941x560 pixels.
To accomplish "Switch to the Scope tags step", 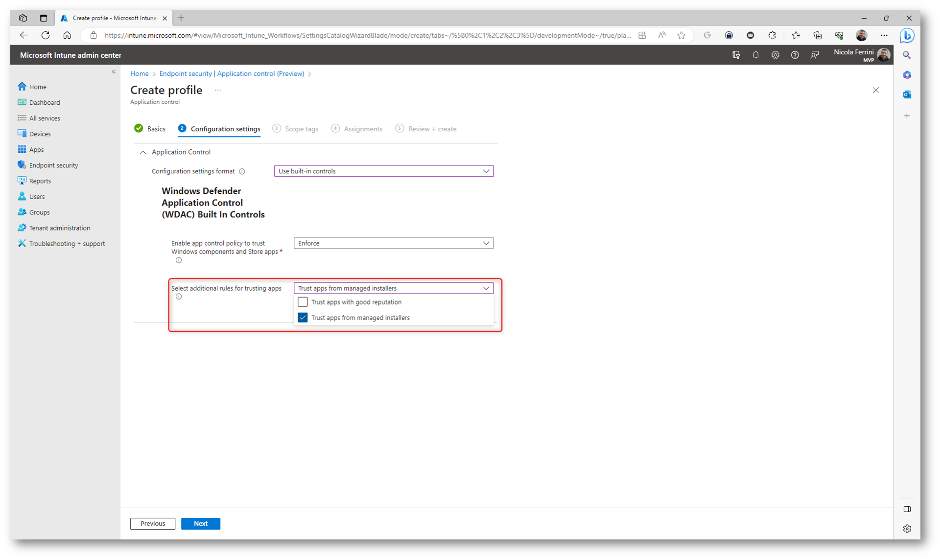I will (x=295, y=129).
